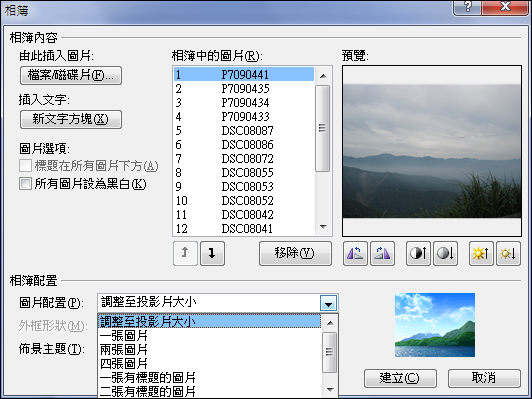532x399 pixels.
Task: Select picture 2 P7090435 in list
Action: click(x=244, y=89)
